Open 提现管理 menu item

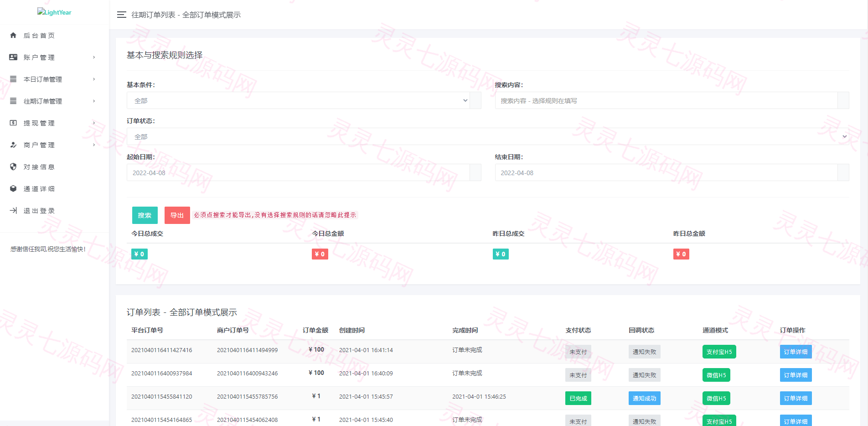click(54, 123)
